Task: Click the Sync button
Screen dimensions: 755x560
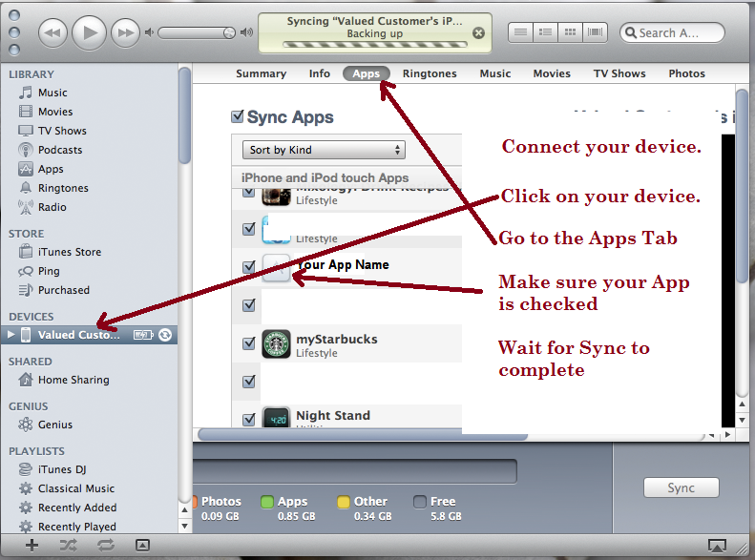Action: click(681, 487)
